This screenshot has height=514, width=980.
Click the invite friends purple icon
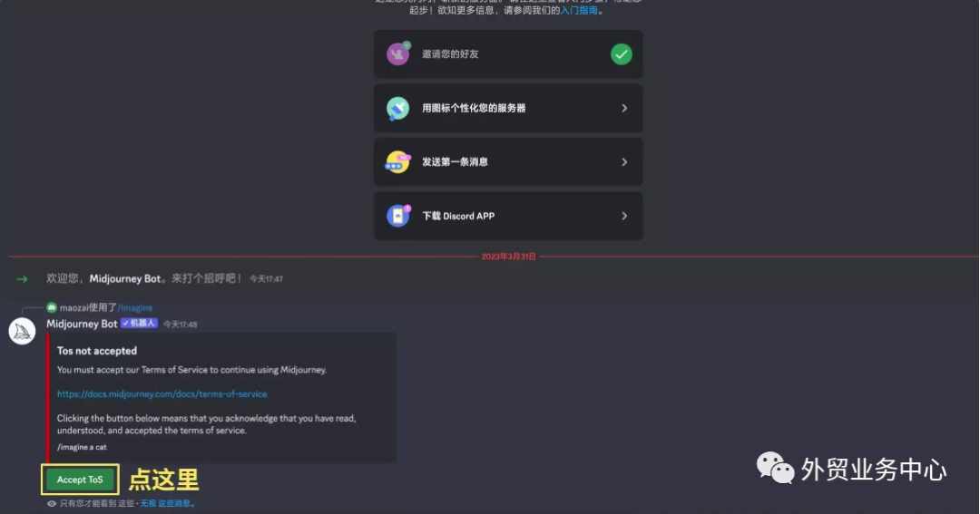coord(398,53)
